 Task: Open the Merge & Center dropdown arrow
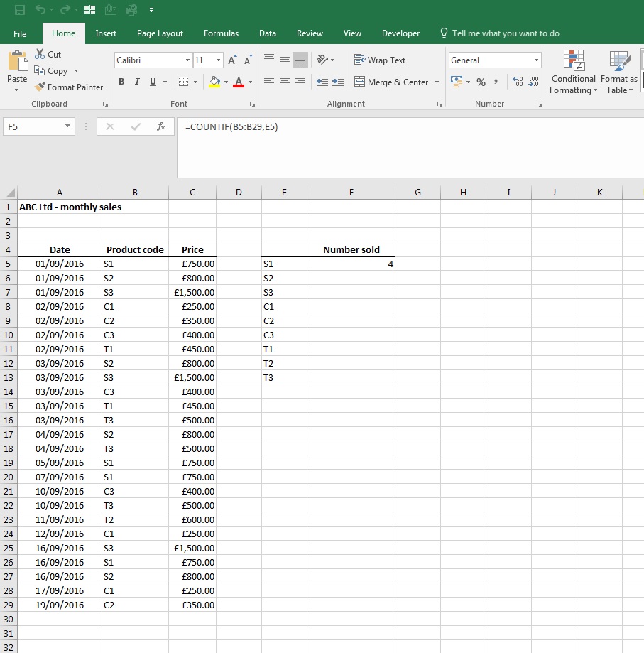coord(437,82)
